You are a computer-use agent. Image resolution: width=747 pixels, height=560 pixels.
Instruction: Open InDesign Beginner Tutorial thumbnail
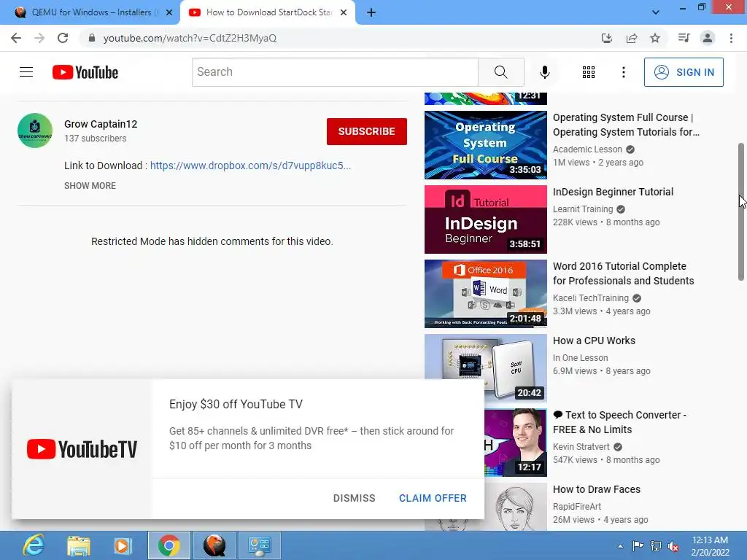coord(485,219)
